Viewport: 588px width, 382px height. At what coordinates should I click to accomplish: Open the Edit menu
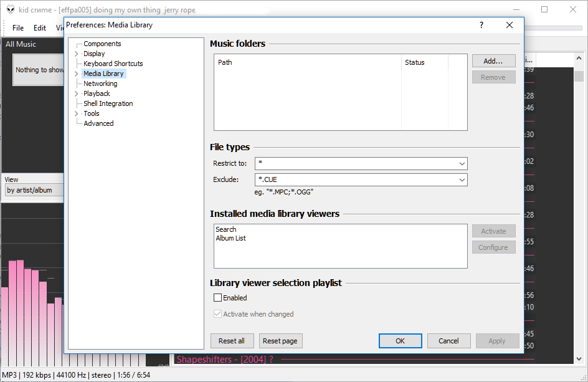click(x=40, y=28)
